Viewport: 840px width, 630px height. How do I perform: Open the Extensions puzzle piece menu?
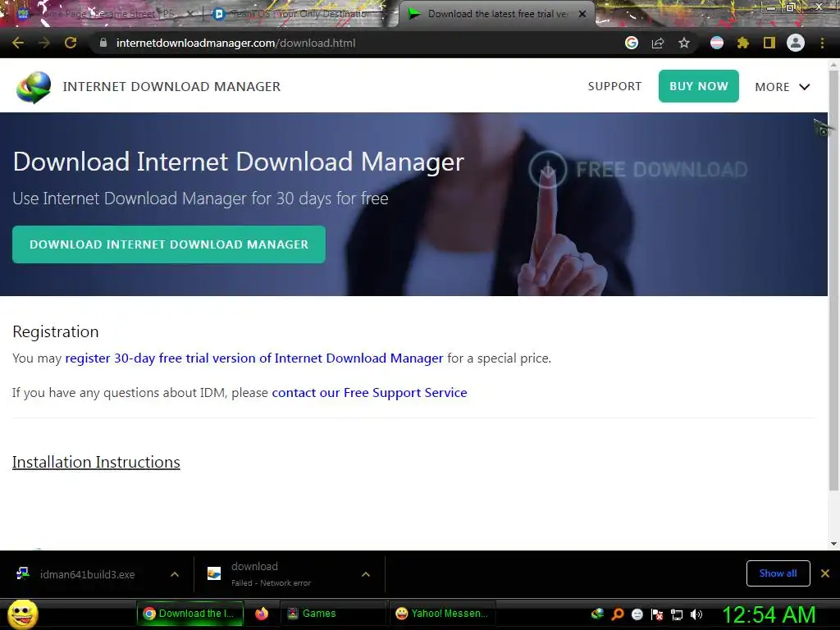tap(742, 43)
